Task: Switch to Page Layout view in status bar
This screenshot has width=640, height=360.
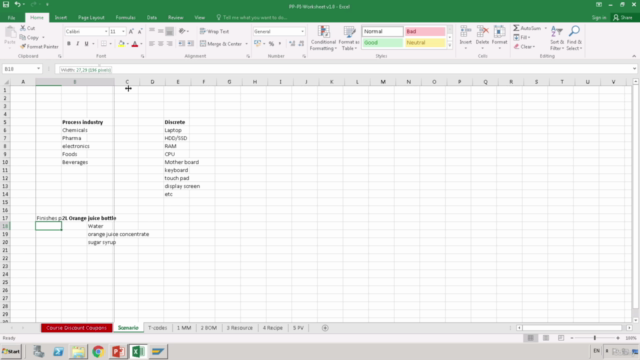Action: tap(546, 338)
